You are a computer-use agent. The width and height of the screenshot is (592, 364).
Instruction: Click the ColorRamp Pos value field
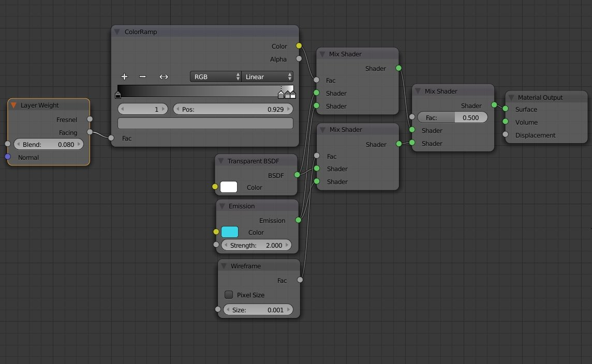(x=232, y=109)
